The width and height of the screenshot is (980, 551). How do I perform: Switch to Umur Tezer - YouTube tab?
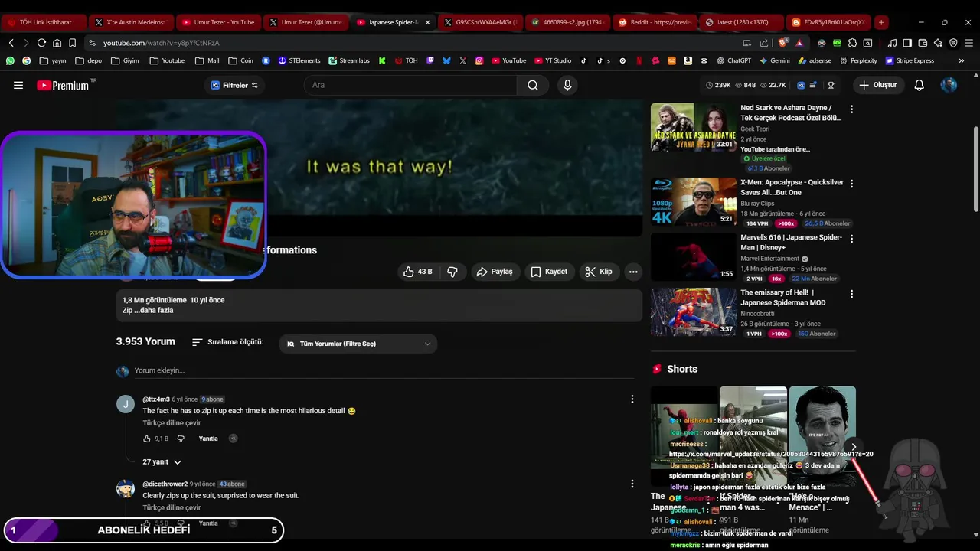point(218,22)
